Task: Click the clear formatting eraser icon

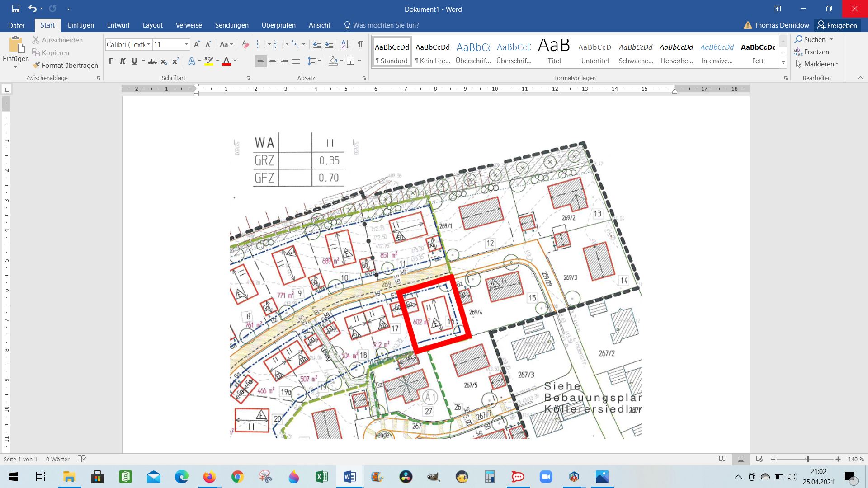Action: click(x=245, y=44)
